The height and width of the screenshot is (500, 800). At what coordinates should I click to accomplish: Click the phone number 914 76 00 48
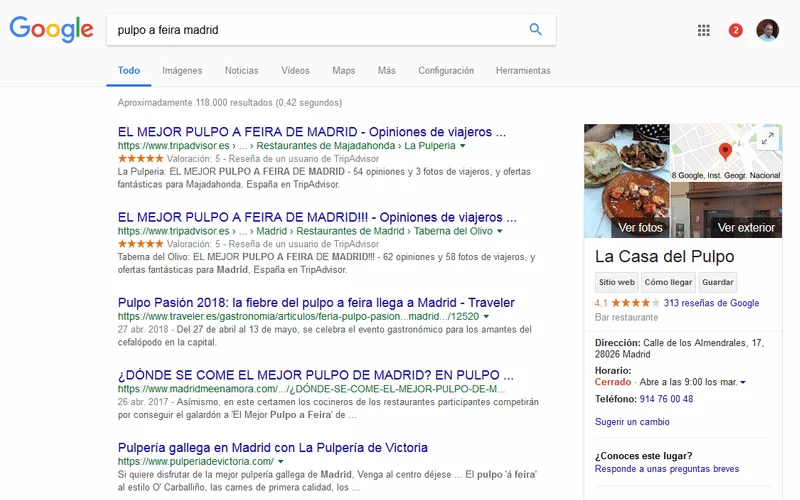pyautogui.click(x=666, y=399)
